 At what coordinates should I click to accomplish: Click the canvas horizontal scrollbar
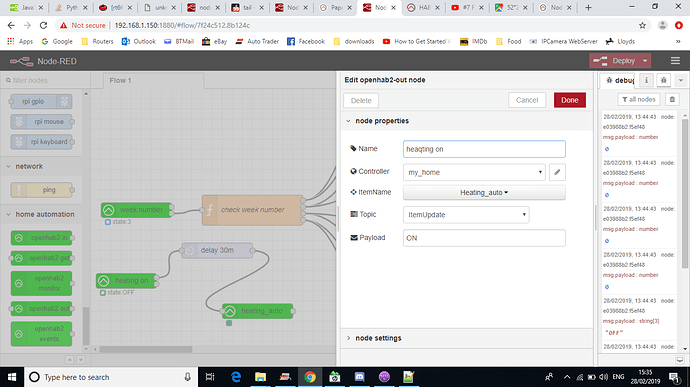(146, 349)
